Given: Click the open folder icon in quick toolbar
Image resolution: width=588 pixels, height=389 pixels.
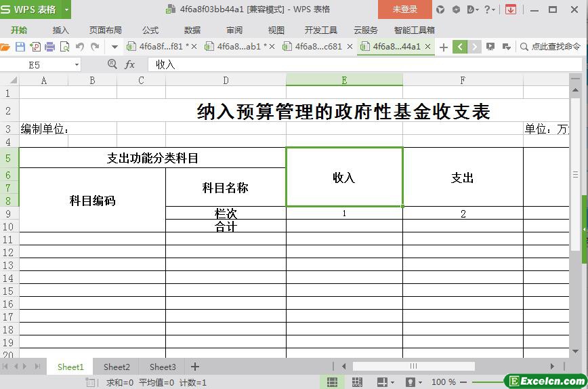Looking at the screenshot, I should click(x=5, y=47).
